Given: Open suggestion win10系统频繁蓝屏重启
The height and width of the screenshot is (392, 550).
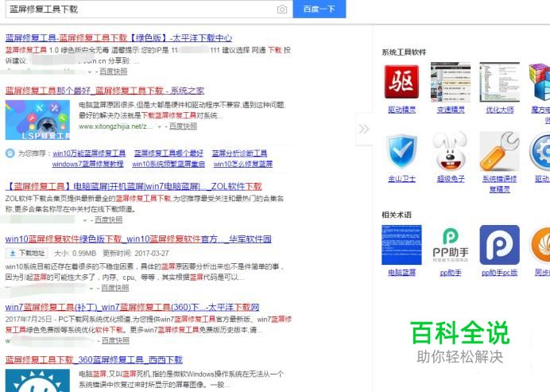Looking at the screenshot, I should (168, 164).
